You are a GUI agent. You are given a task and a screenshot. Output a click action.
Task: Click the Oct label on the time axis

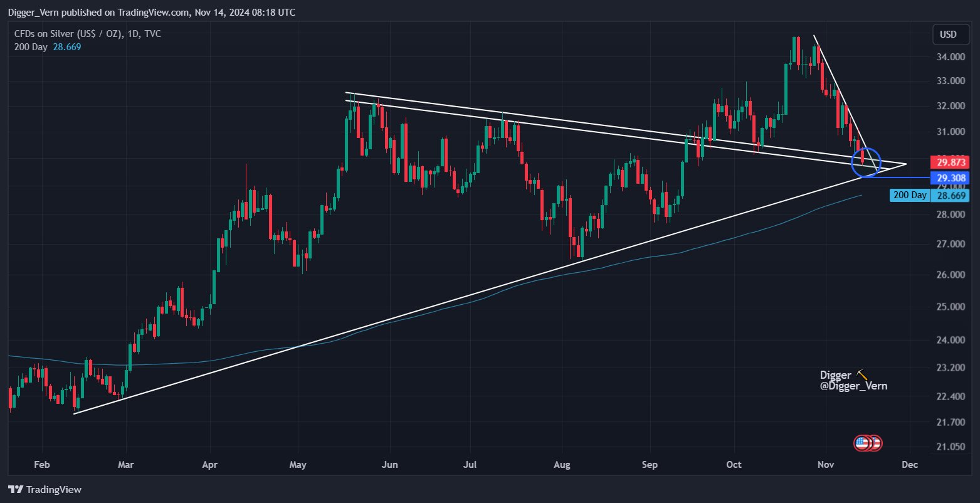(734, 465)
